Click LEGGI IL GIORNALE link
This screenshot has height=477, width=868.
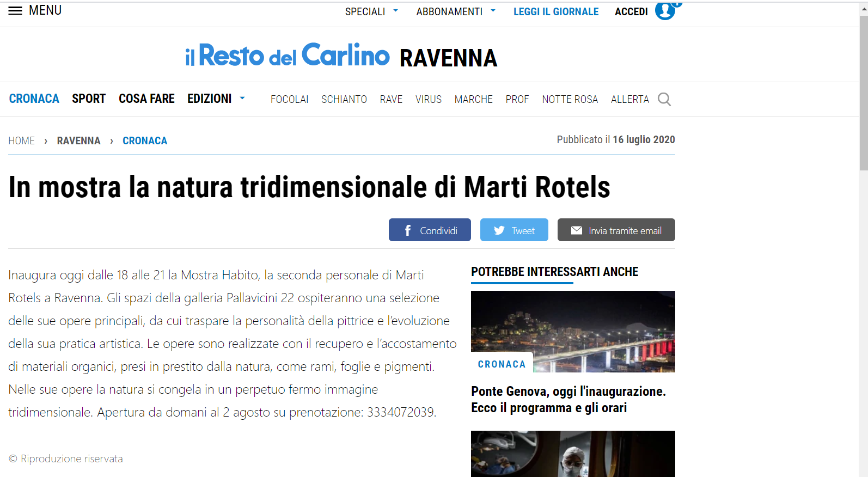click(x=556, y=11)
